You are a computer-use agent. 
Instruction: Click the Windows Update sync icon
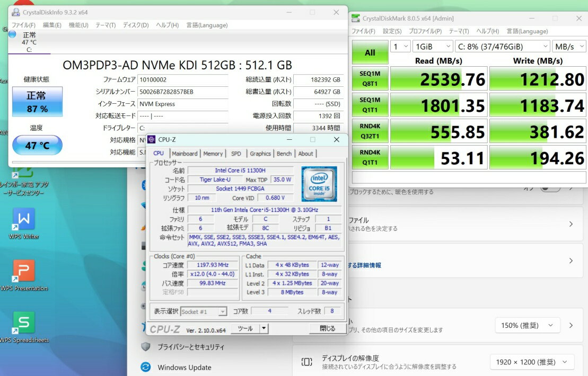pos(146,367)
